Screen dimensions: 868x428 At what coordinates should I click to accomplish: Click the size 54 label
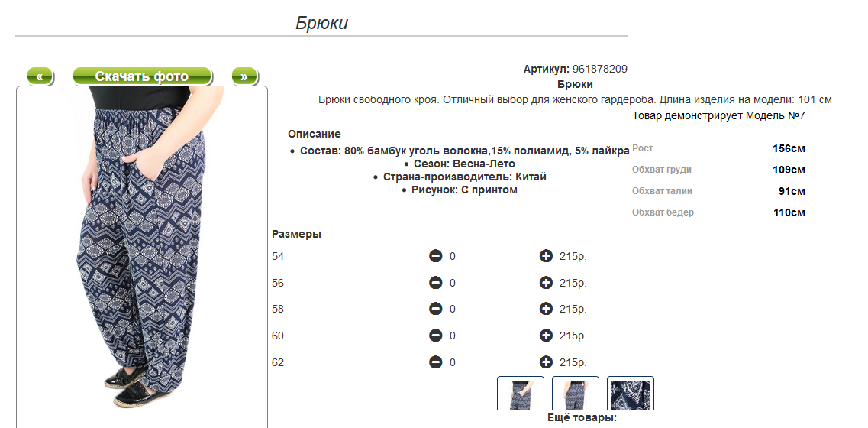(278, 256)
